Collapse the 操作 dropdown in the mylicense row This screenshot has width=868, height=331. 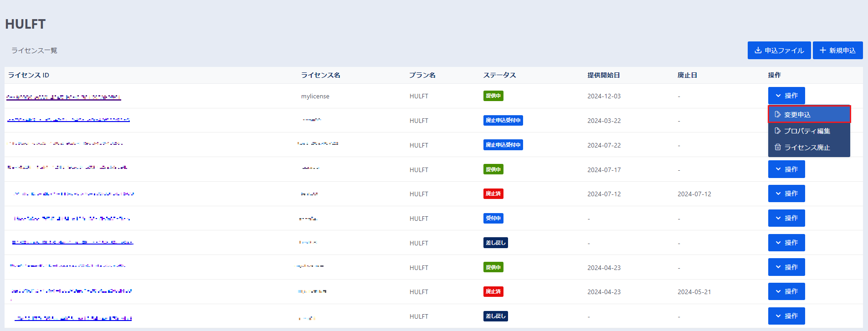[786, 96]
